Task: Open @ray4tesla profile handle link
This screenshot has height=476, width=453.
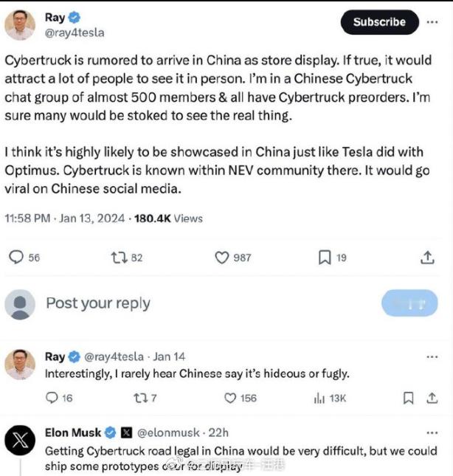Action: (x=75, y=32)
